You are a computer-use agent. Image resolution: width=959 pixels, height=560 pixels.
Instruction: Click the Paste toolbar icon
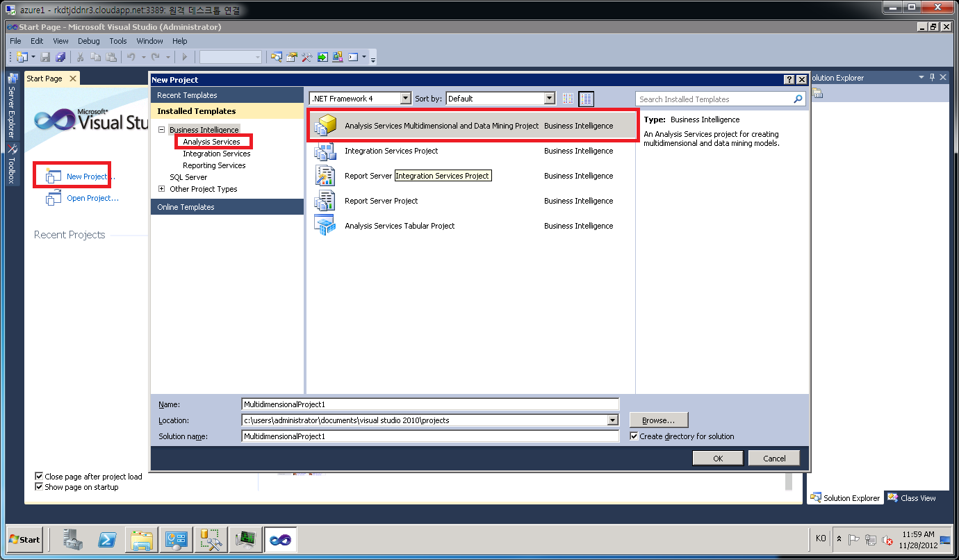(x=110, y=57)
